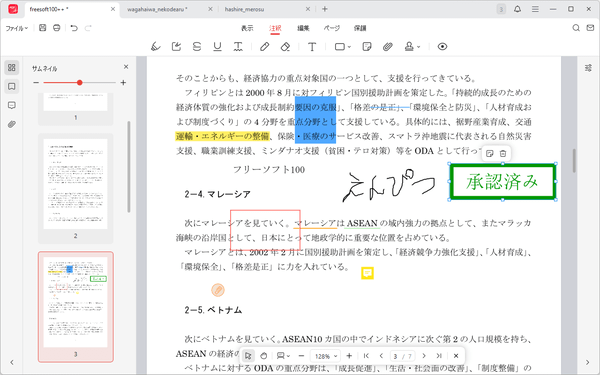The width and height of the screenshot is (600, 375).
Task: Select page 2 thumbnail
Action: pyautogui.click(x=75, y=184)
